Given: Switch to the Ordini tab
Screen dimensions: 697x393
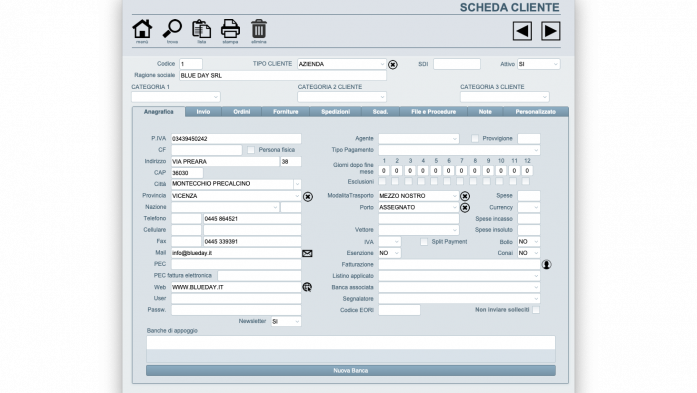Looking at the screenshot, I should coord(241,112).
